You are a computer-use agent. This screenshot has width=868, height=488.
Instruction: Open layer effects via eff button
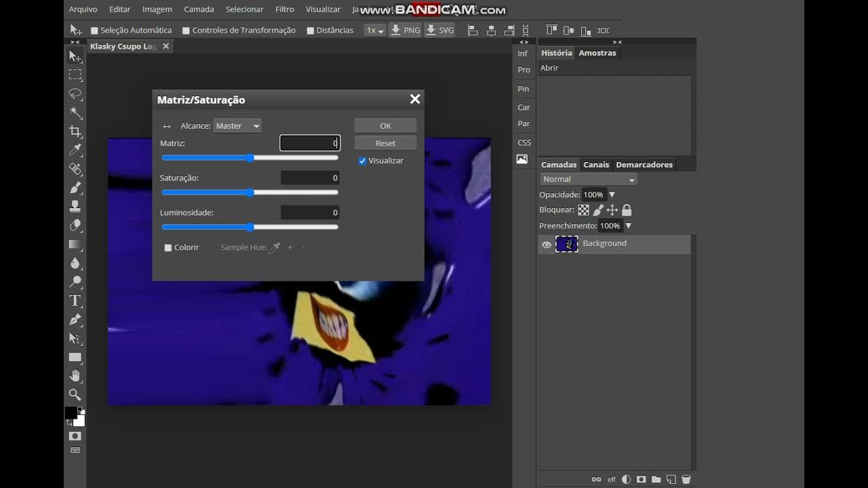(611, 480)
